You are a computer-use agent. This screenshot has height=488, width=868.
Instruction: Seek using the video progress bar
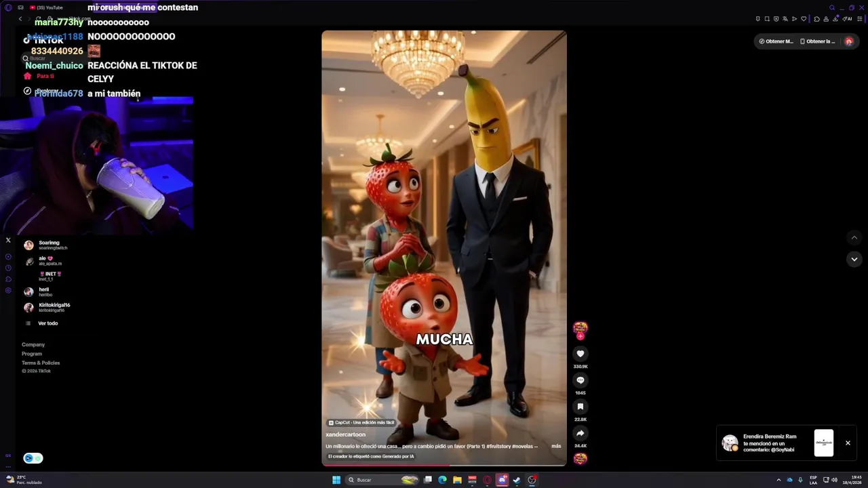click(x=444, y=465)
